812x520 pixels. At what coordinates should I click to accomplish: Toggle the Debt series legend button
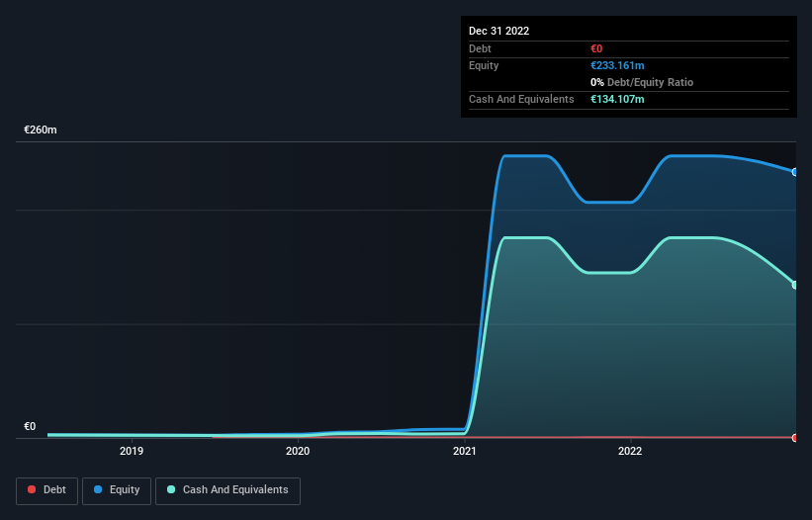(x=46, y=490)
